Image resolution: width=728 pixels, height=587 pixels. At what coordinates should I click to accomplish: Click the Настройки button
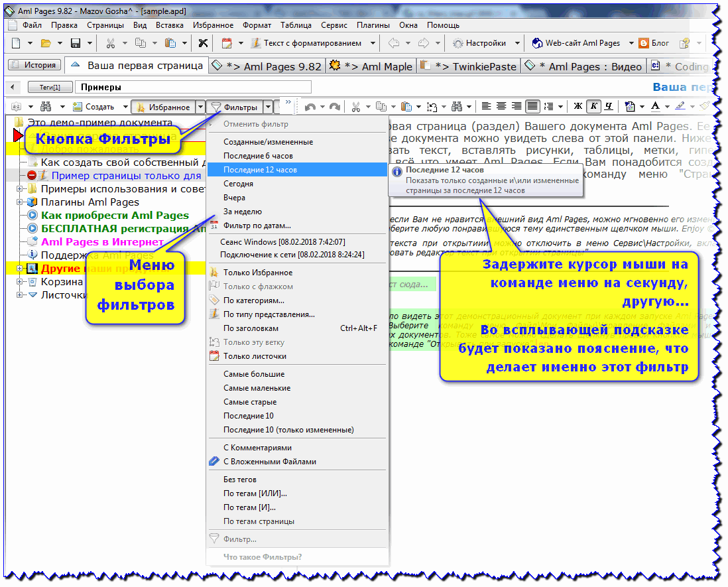[480, 43]
